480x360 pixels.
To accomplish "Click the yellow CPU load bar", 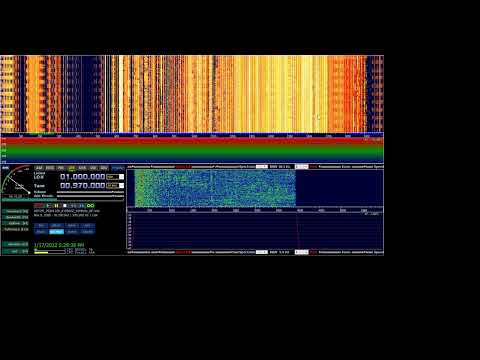I will [x=41, y=253].
